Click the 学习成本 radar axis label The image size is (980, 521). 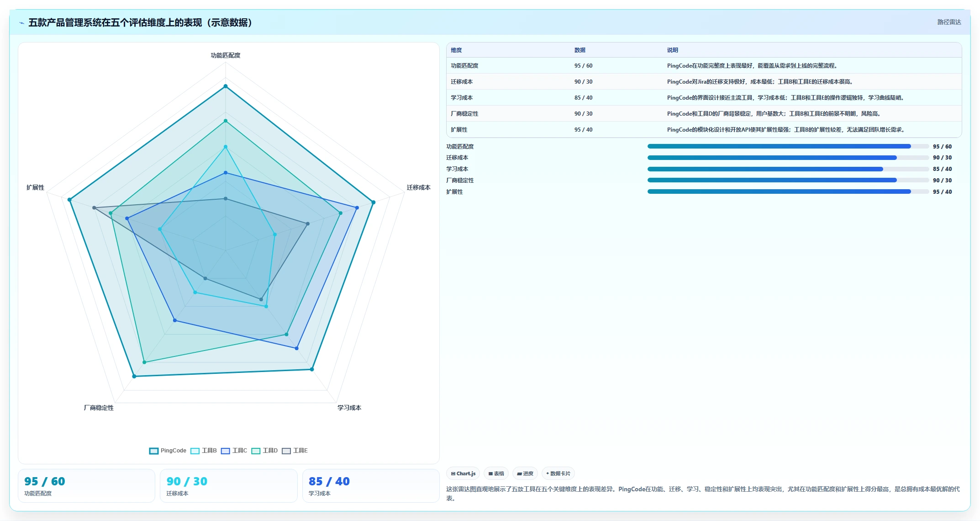pos(349,408)
